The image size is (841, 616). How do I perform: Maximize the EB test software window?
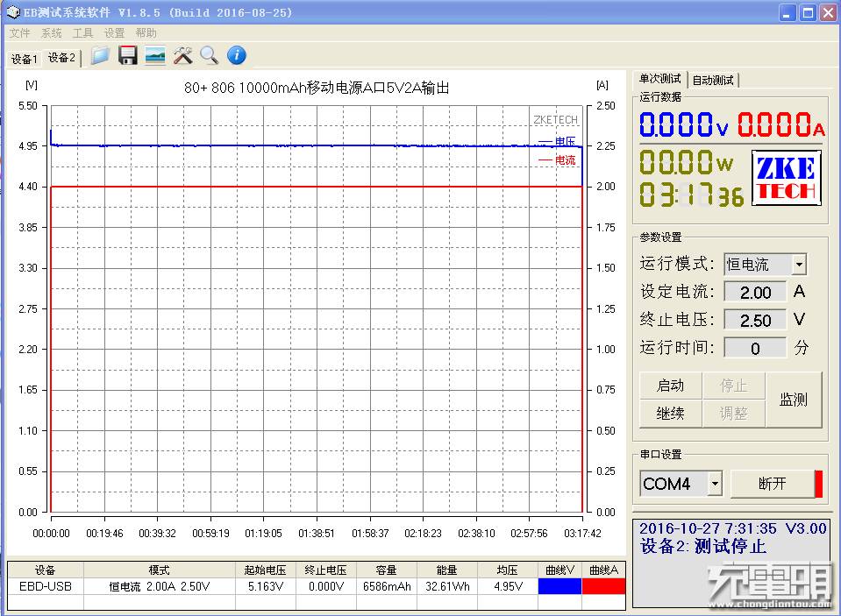[808, 13]
